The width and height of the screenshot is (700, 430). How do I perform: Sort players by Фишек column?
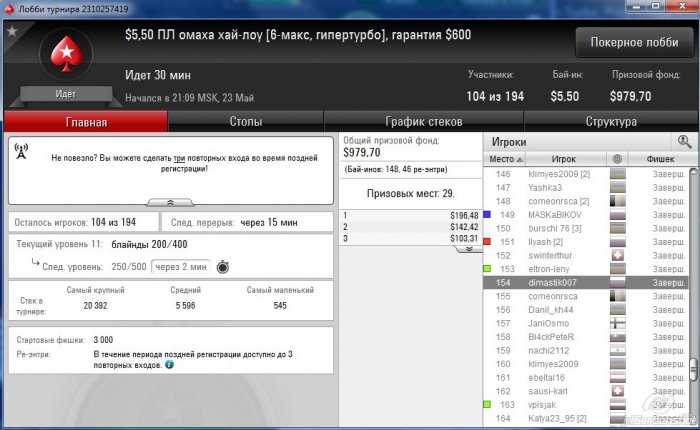point(661,159)
